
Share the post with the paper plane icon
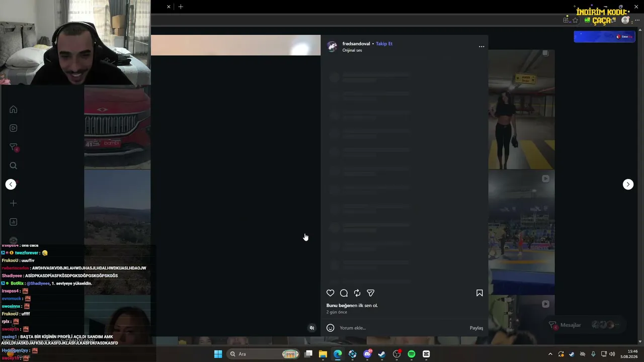point(371,293)
